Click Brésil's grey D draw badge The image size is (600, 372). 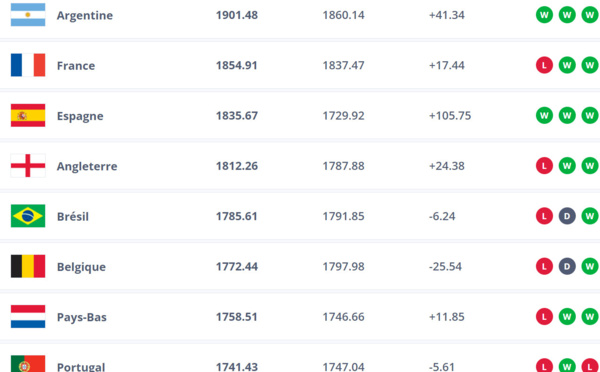(x=567, y=216)
